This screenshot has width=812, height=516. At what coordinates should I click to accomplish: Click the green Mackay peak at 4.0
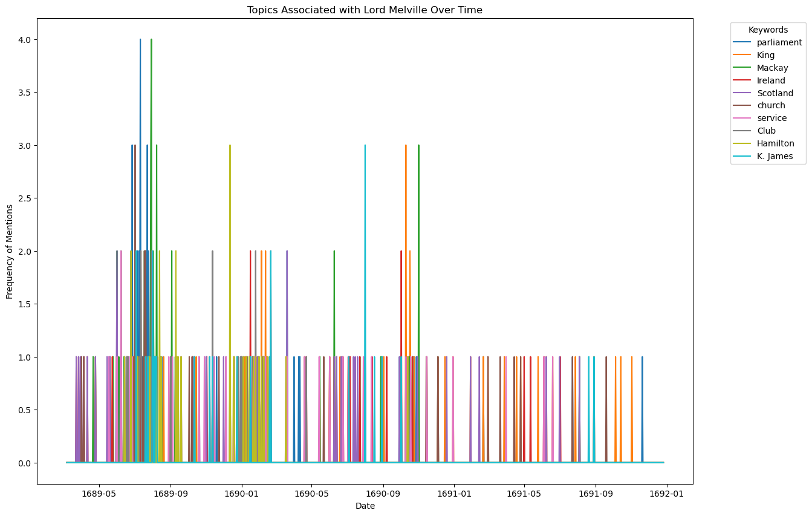[151, 40]
